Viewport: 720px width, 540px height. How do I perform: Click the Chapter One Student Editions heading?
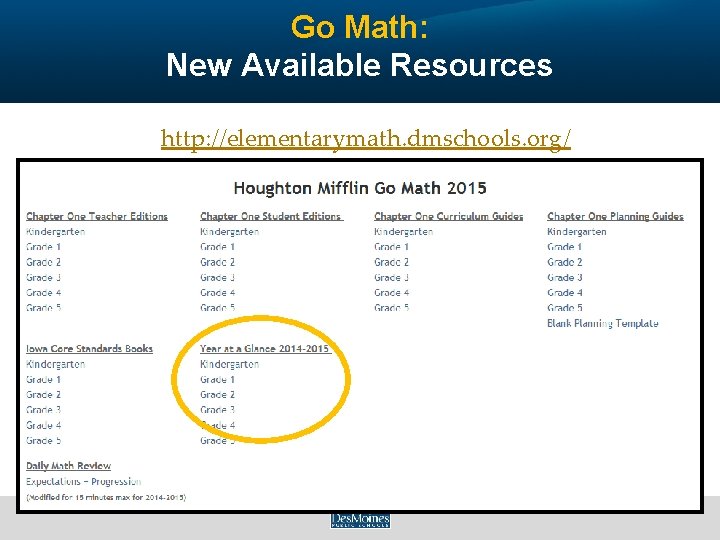(271, 216)
